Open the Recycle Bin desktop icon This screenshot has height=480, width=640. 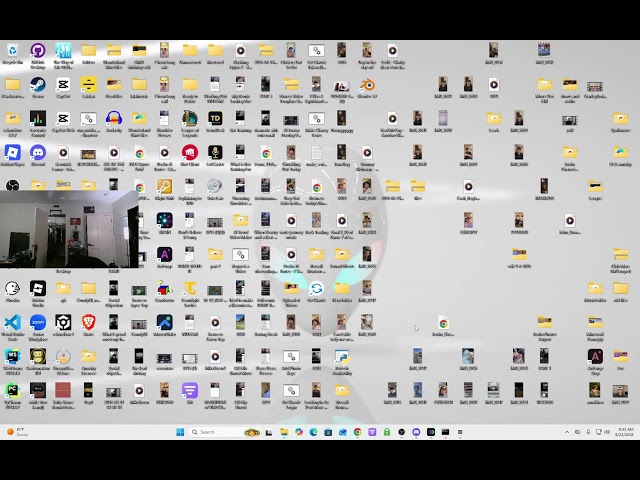click(13, 51)
